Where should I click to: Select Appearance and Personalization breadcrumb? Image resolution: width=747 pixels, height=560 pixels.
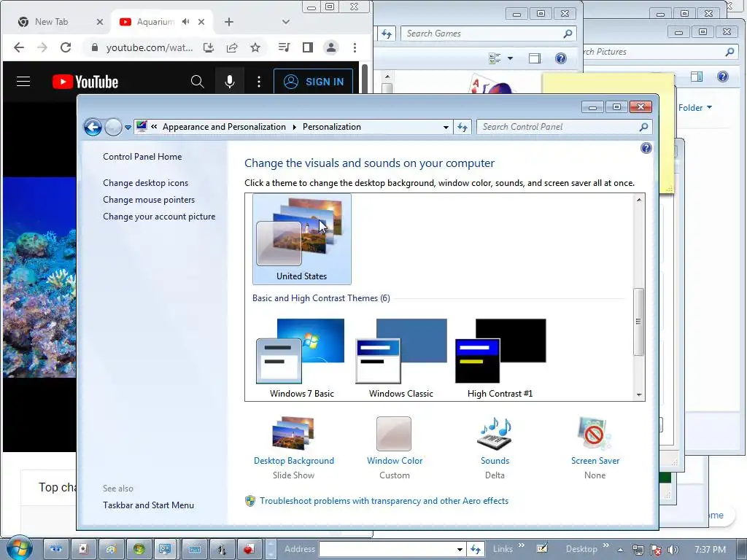(224, 127)
